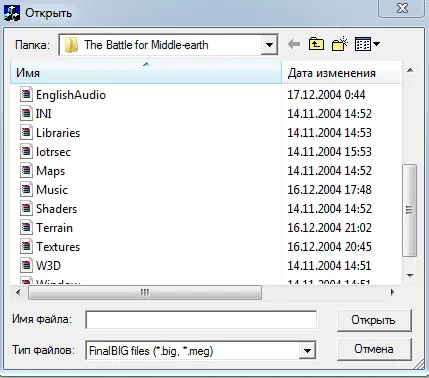
Task: Go back using the arrow icon
Action: [294, 44]
